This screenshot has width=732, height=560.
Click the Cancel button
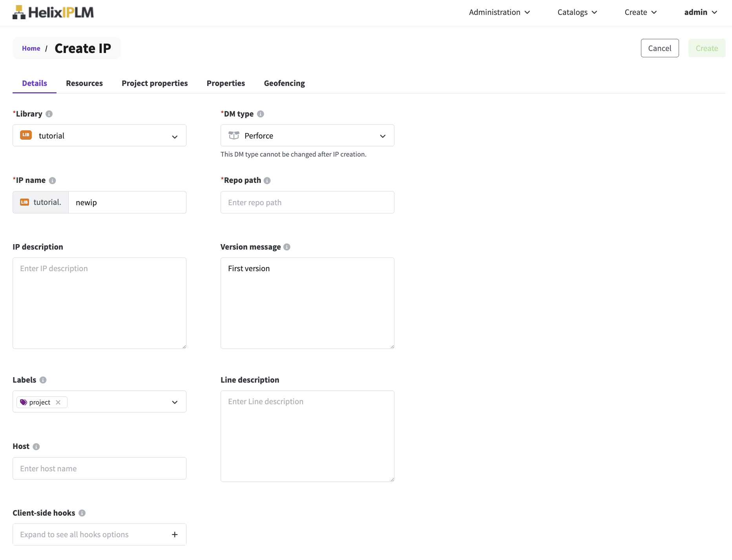click(x=659, y=48)
